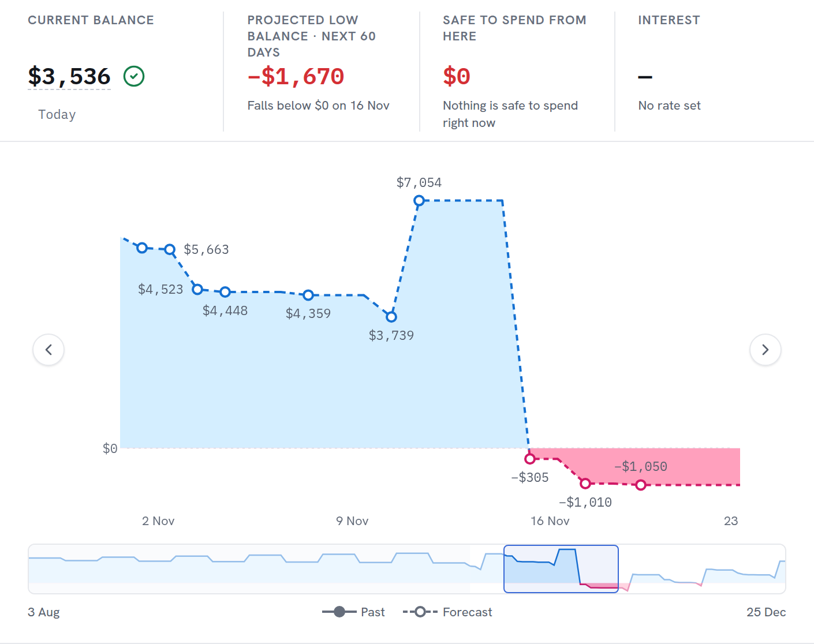Click the "Today" label under current balance
The image size is (814, 644).
click(57, 114)
